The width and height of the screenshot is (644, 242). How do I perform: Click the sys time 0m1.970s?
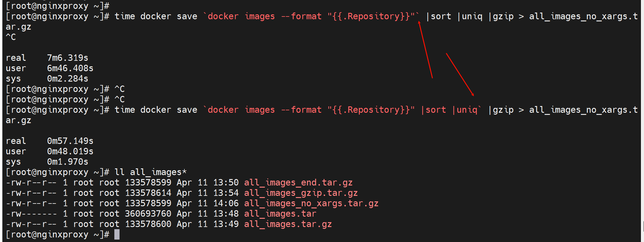pos(67,162)
